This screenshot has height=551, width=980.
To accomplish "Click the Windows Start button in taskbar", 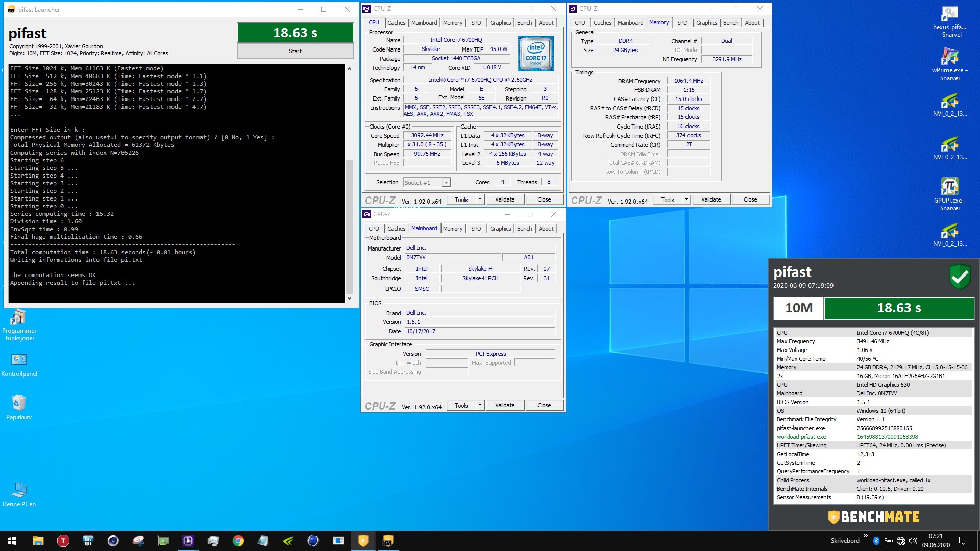I will 12,541.
